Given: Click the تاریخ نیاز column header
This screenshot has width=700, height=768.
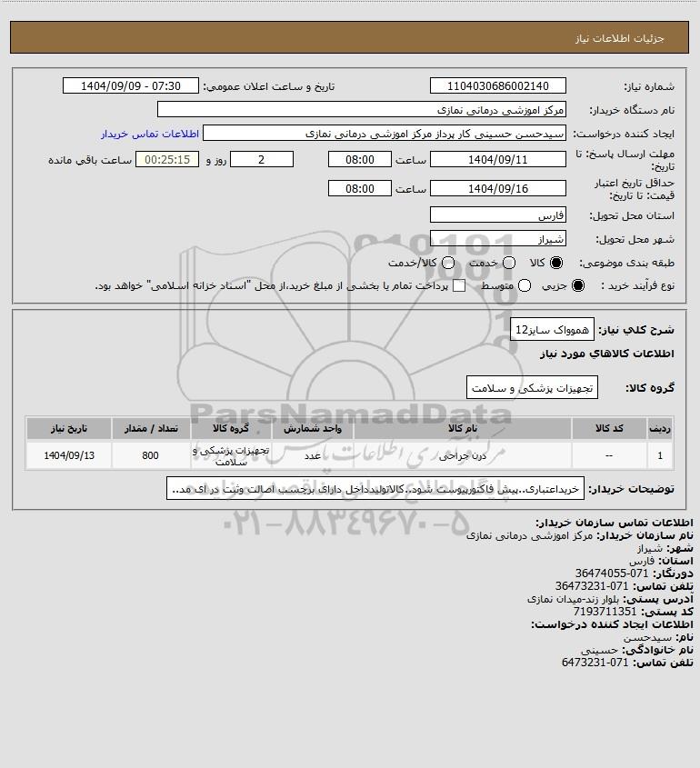Looking at the screenshot, I should pos(69,429).
